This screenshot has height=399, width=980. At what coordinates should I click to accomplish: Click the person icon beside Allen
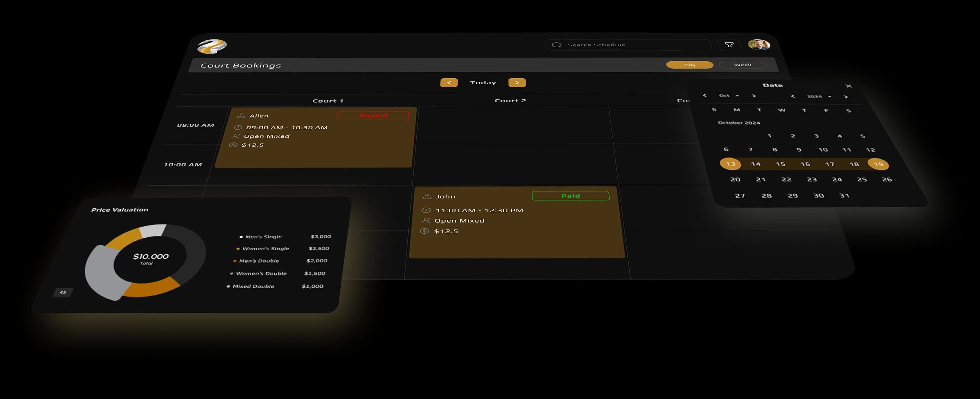[x=241, y=115]
